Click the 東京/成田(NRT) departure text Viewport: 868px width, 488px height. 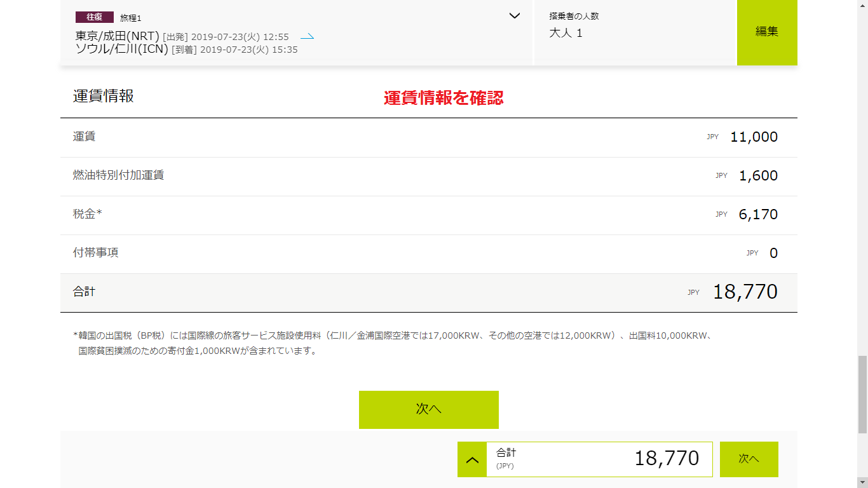click(117, 36)
